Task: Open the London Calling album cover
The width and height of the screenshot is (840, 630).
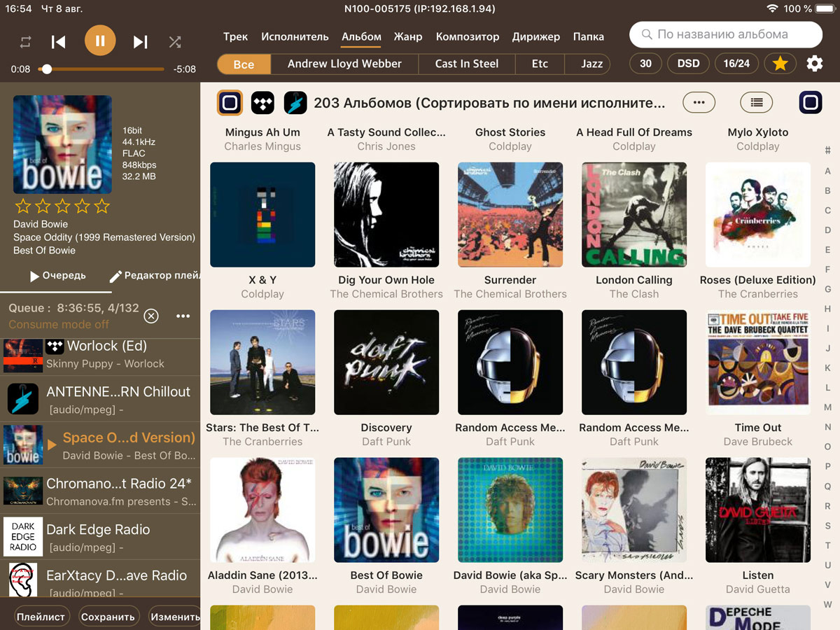Action: pos(633,215)
